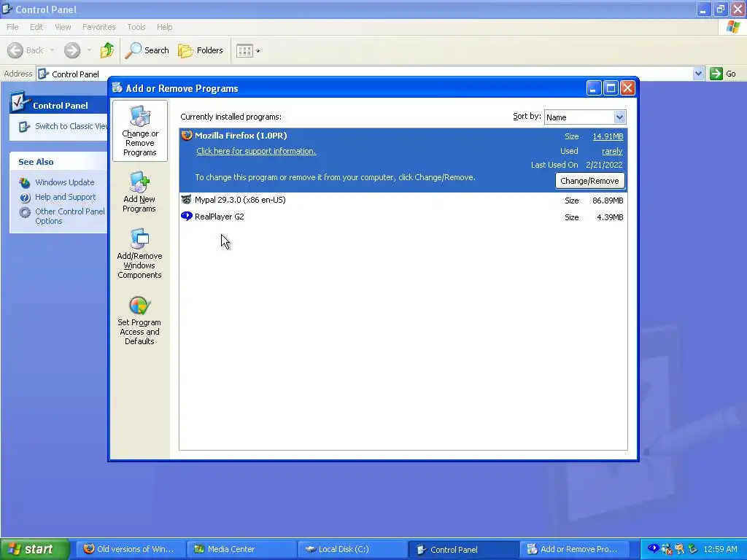Click the Other Control Panel Options gear icon
747x560 pixels.
[25, 212]
